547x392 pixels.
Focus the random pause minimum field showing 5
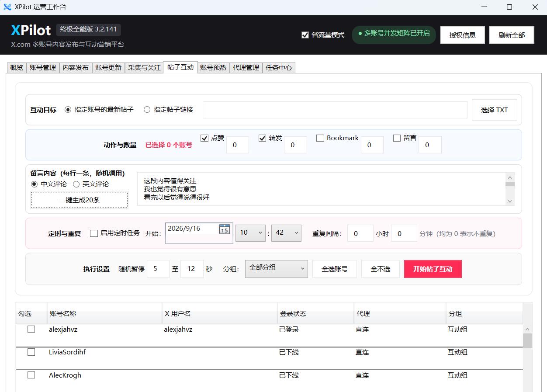coord(158,269)
